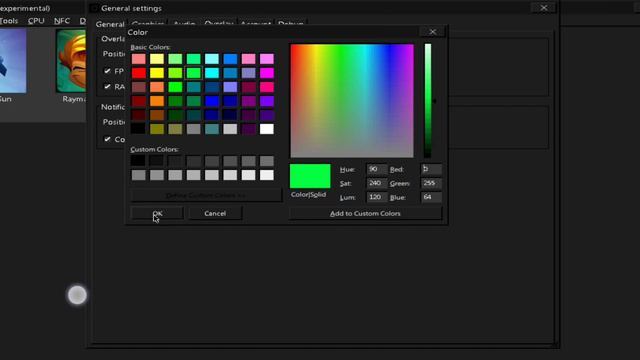The width and height of the screenshot is (640, 360).
Task: Toggle the RA overlay checkbox
Action: (x=107, y=87)
